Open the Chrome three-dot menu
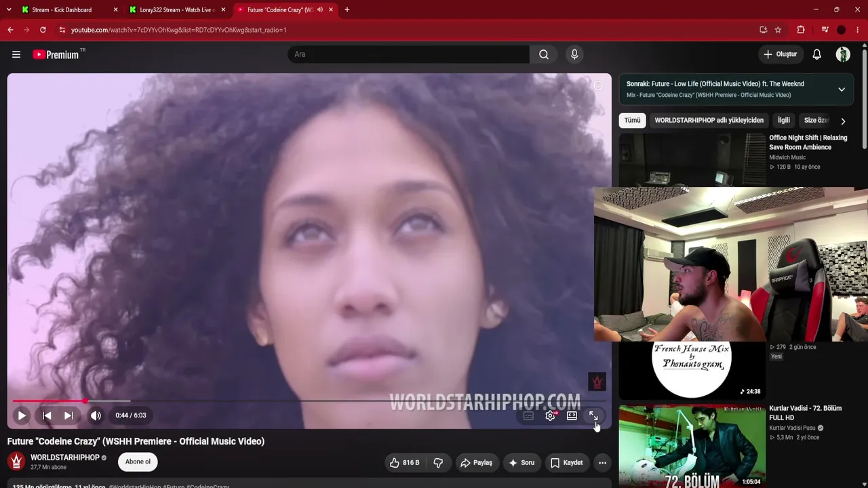 (857, 30)
